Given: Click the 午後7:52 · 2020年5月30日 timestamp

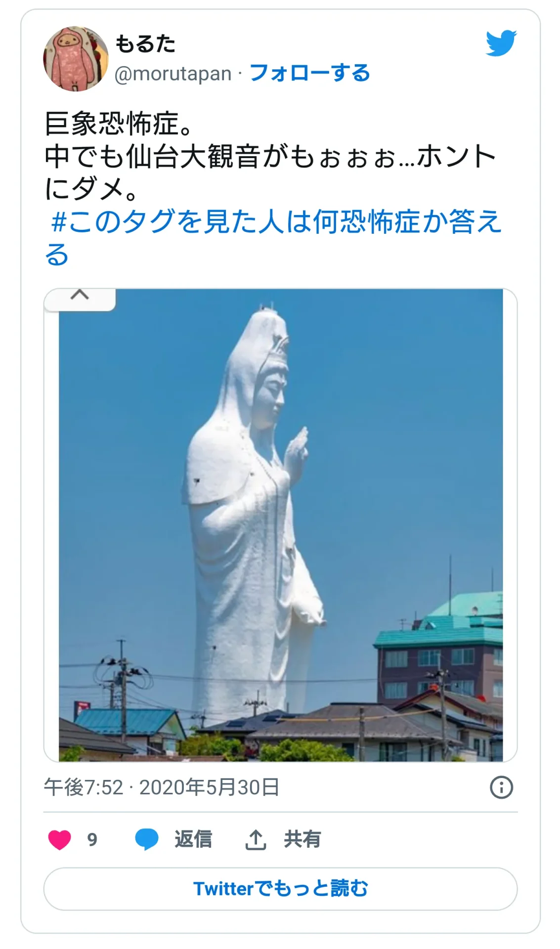Looking at the screenshot, I should (162, 787).
